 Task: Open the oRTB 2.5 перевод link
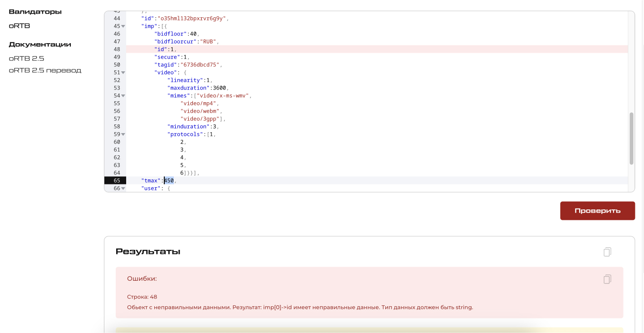[45, 70]
